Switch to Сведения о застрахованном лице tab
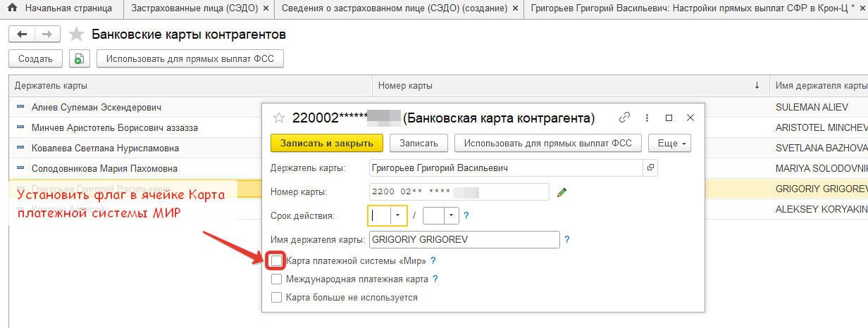Screen dimensions: 868x328 point(394,9)
